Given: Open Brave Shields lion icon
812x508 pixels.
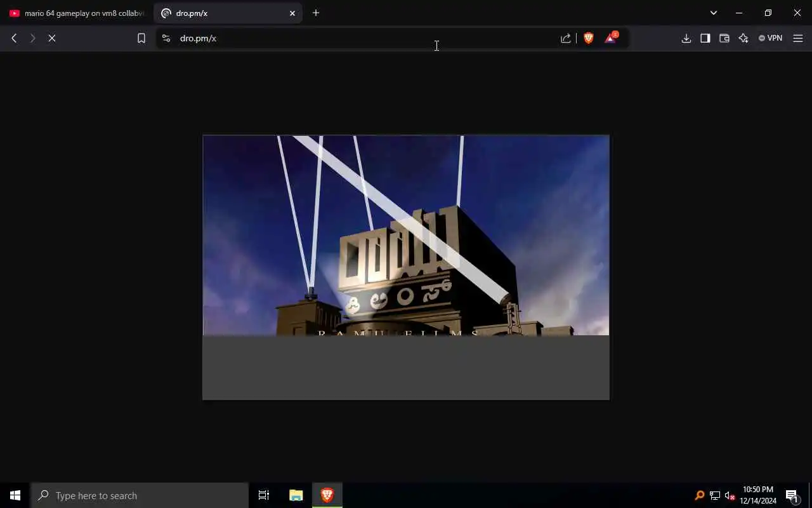Looking at the screenshot, I should click(x=589, y=38).
